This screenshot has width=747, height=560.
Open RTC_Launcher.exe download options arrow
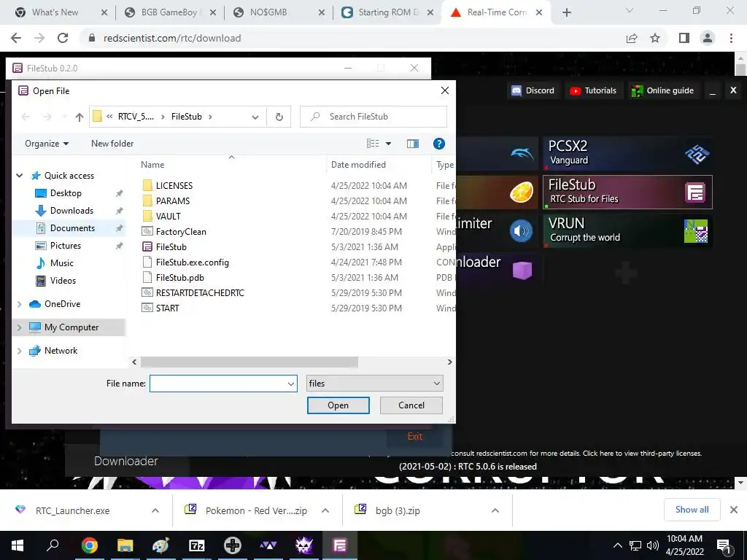[155, 511]
